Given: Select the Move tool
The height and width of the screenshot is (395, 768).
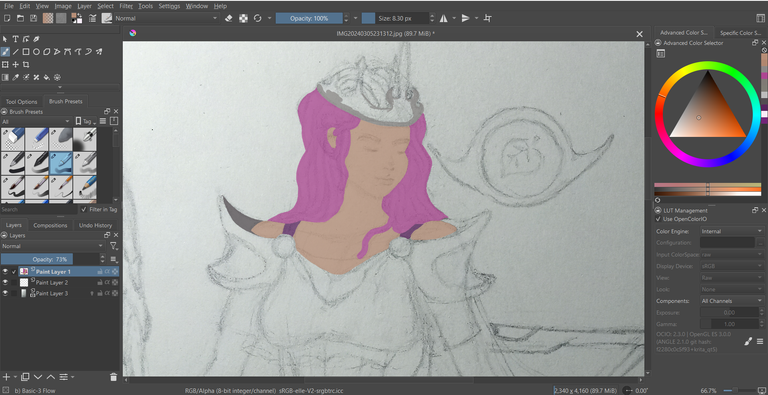Looking at the screenshot, I should tap(16, 64).
